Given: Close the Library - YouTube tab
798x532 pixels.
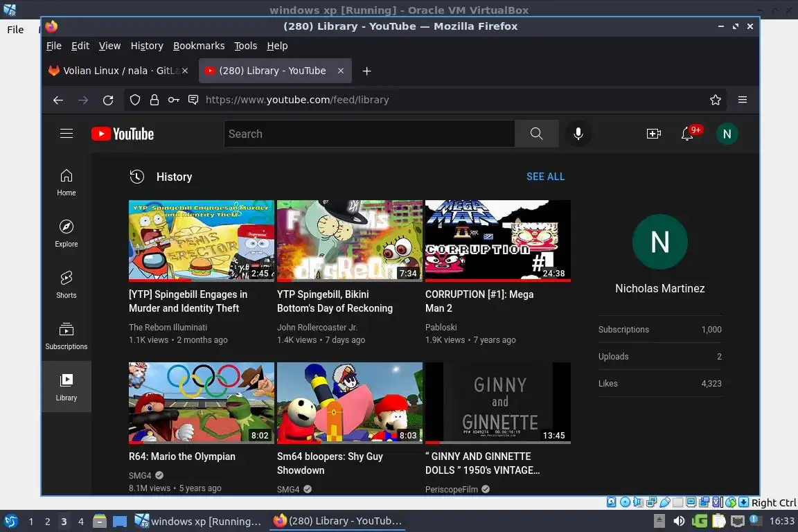Looking at the screenshot, I should coord(341,71).
